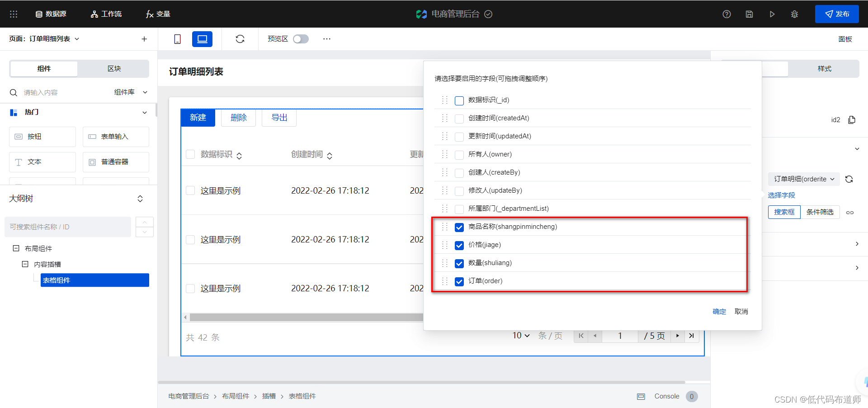Switch to the 组件 tab
This screenshot has width=868, height=408.
(44, 69)
